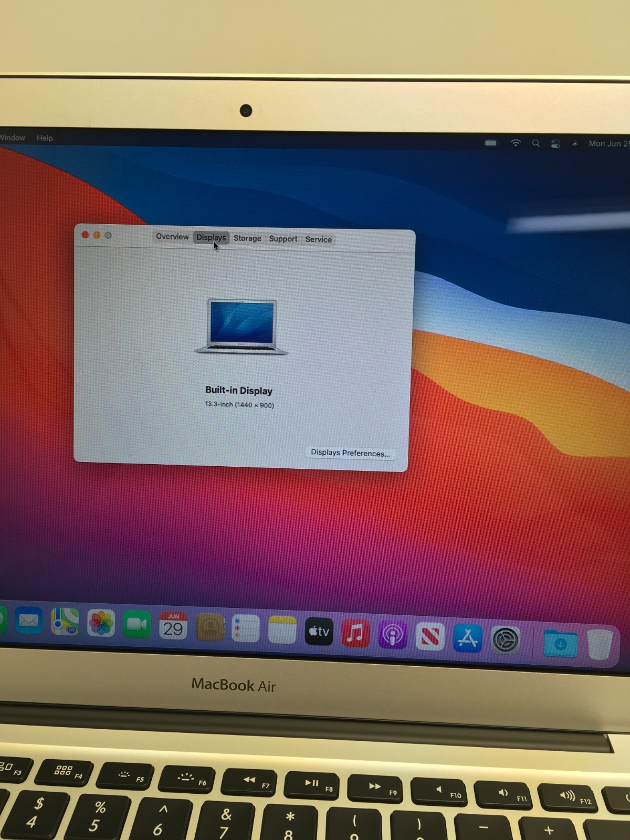Open Music from the Dock

355,633
